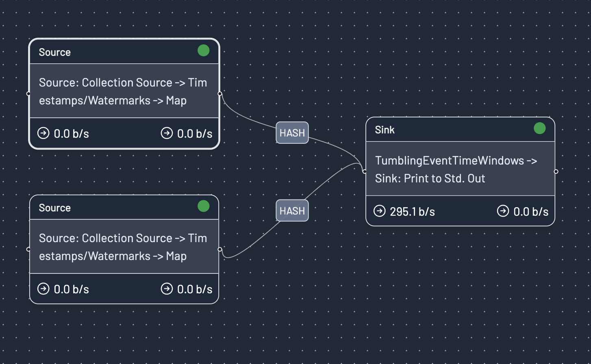Click the outbound rate icon on the Sink node

pyautogui.click(x=502, y=211)
